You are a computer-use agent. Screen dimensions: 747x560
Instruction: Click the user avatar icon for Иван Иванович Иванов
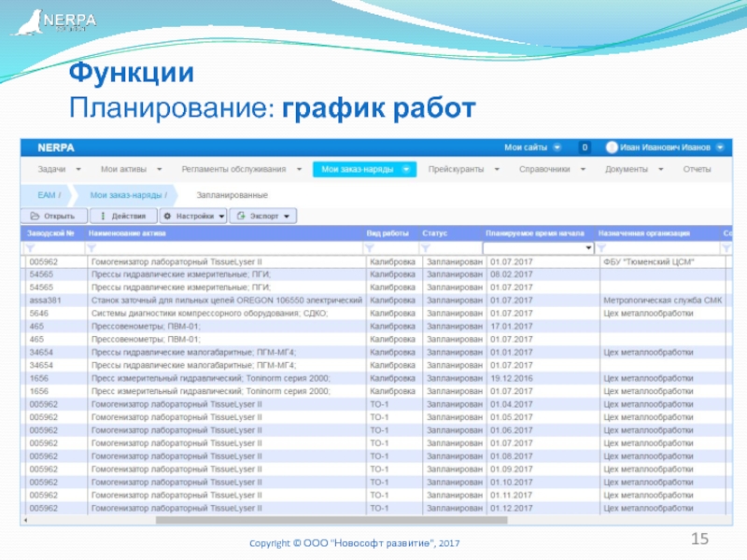tap(612, 147)
